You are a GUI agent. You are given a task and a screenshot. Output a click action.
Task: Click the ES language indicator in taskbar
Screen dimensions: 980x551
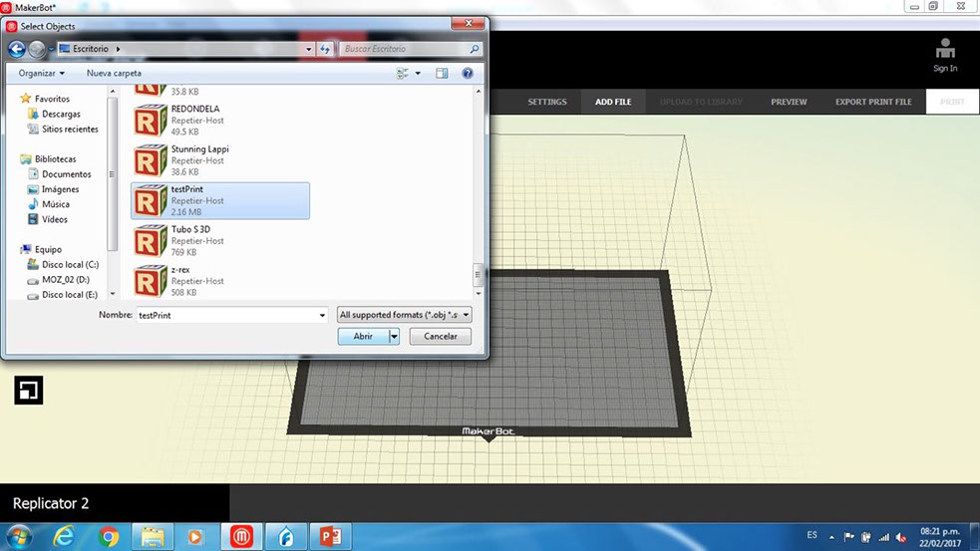[812, 535]
